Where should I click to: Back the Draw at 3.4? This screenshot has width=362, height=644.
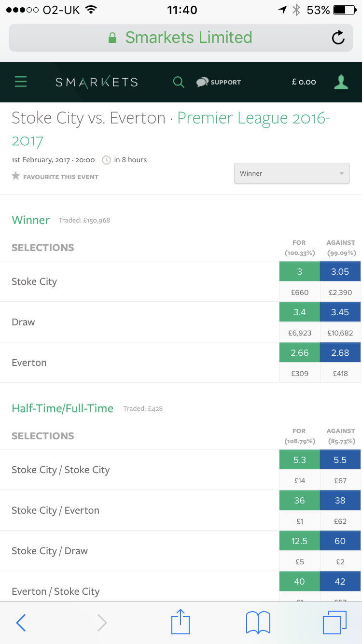tap(299, 312)
